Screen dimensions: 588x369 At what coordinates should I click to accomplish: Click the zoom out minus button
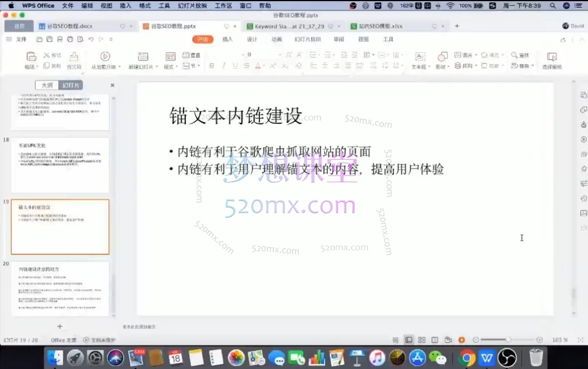pyautogui.click(x=476, y=340)
